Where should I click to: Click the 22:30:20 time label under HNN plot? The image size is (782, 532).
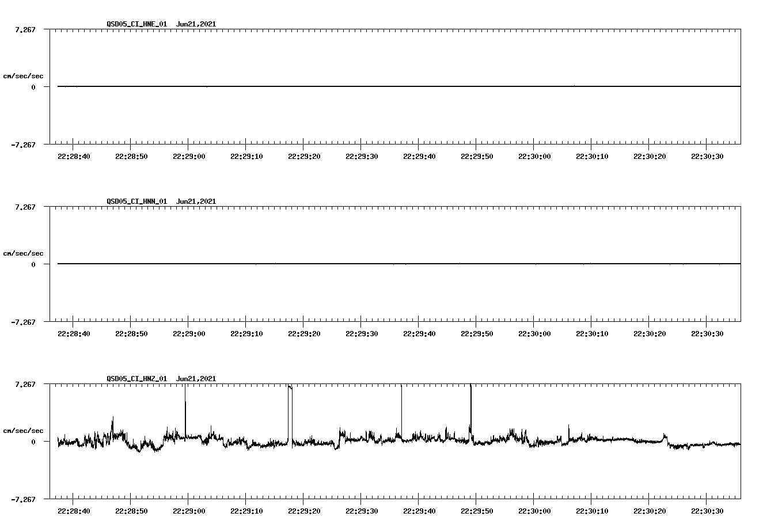(650, 334)
